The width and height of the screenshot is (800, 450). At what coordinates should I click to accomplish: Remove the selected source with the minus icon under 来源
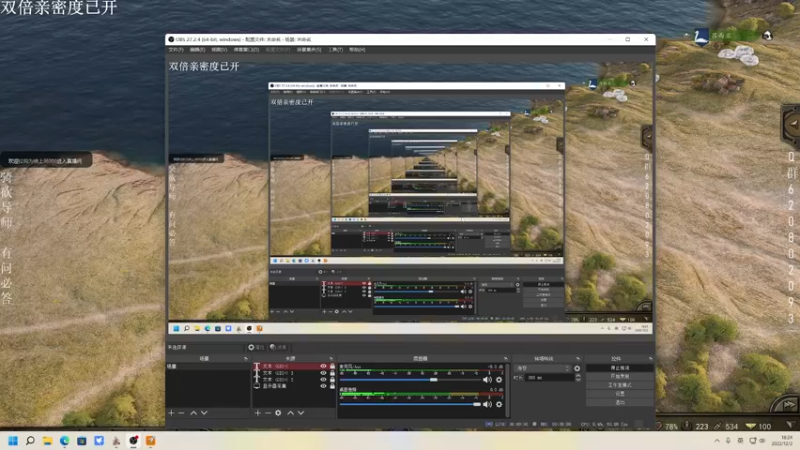267,413
